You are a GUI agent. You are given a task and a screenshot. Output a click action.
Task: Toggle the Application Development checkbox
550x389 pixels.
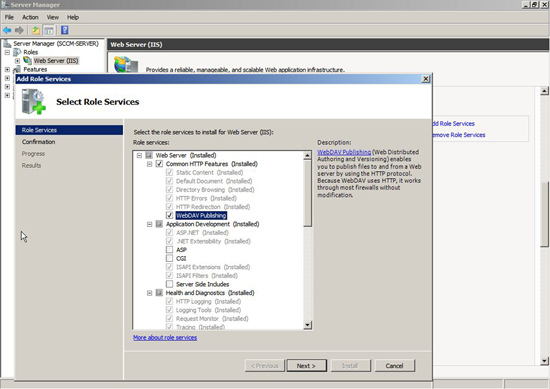pos(159,224)
